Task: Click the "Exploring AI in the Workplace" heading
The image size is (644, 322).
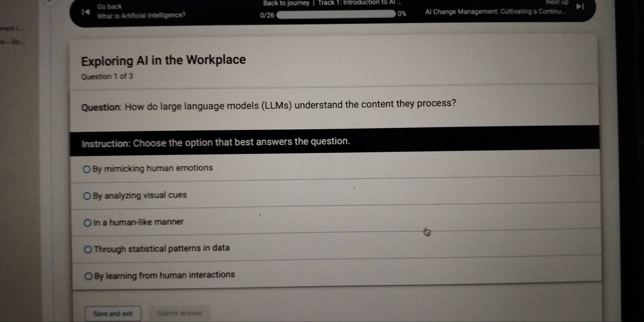Action: [164, 60]
